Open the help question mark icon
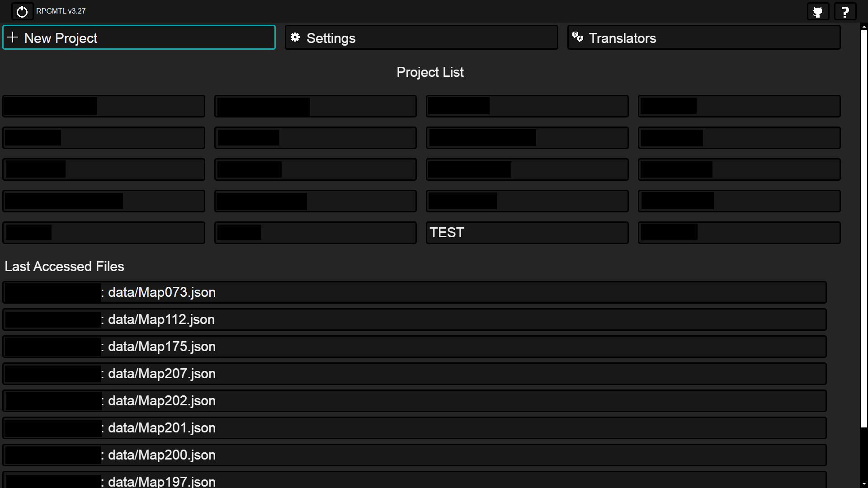This screenshot has width=868, height=488. [845, 12]
